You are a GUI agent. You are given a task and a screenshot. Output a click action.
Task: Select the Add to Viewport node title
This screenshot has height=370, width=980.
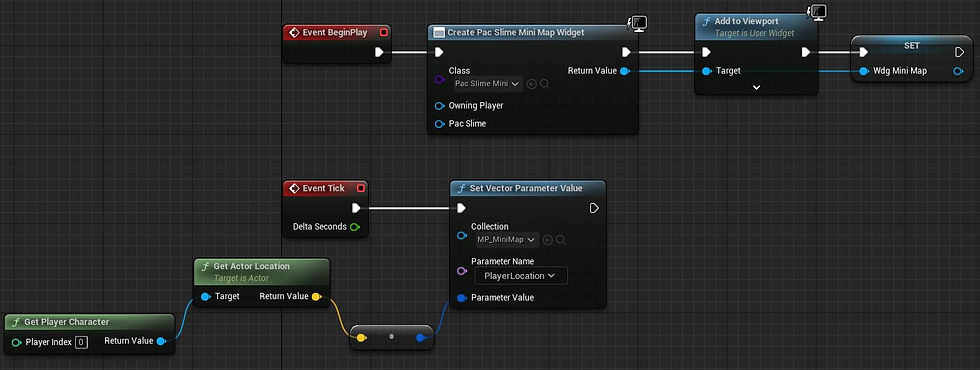(x=746, y=21)
